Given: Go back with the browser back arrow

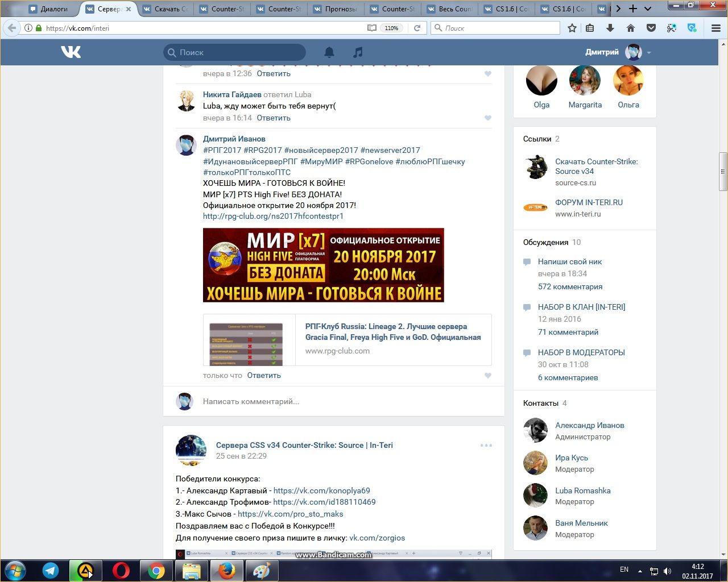Looking at the screenshot, I should tap(12, 28).
